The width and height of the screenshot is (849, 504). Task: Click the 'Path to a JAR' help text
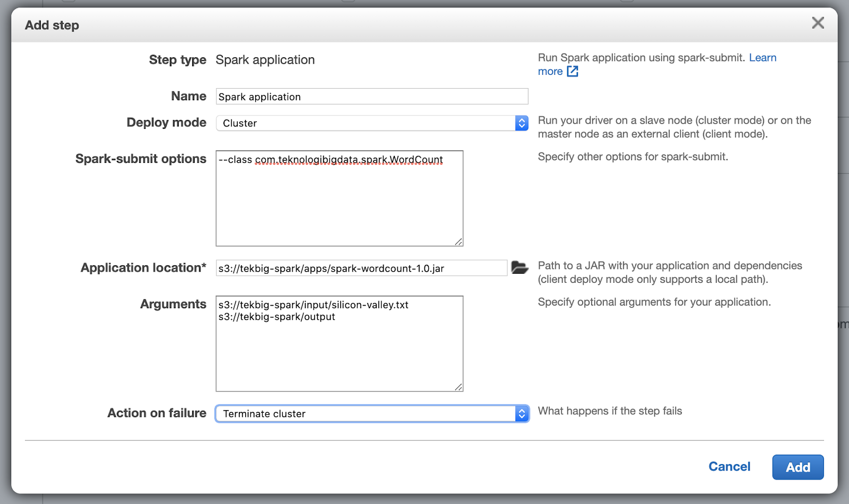(x=670, y=273)
